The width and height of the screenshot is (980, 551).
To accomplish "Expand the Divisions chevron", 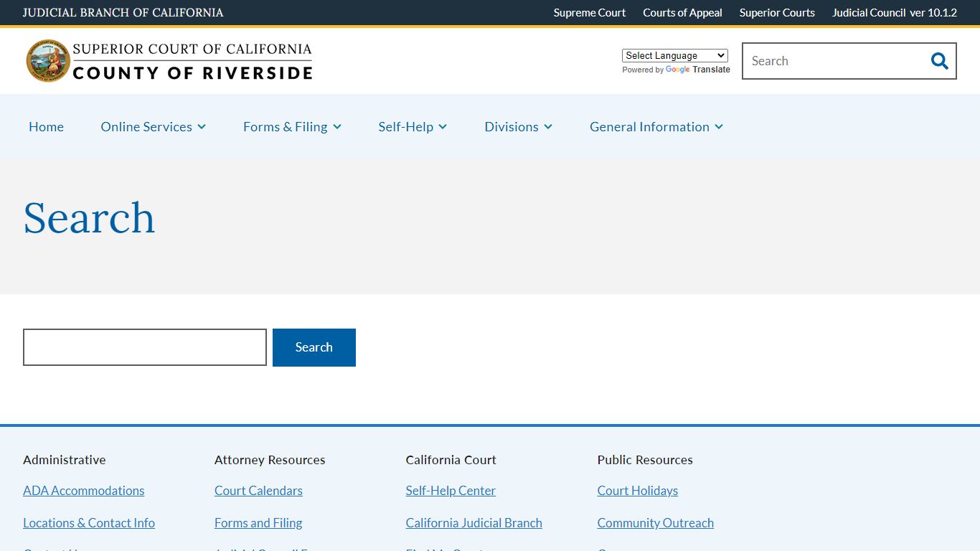I will (548, 127).
